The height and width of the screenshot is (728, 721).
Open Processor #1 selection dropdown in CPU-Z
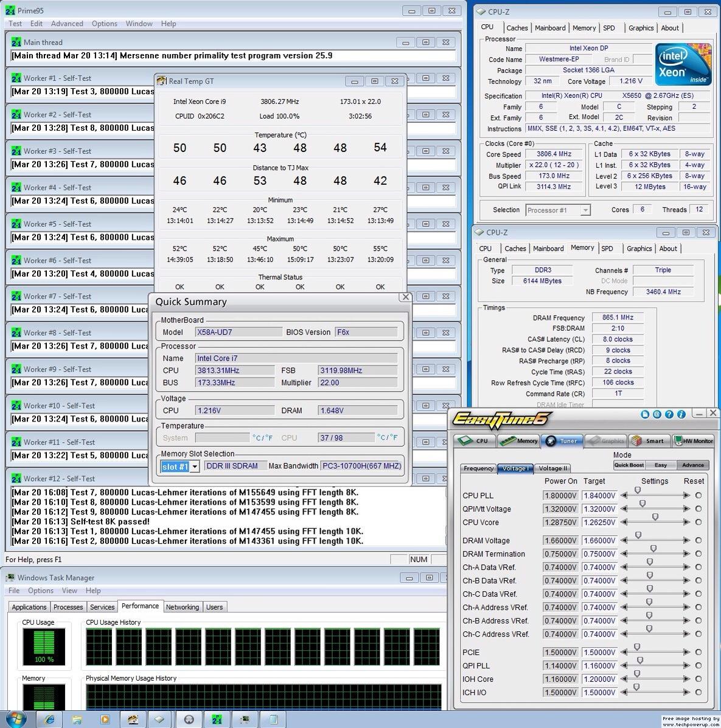click(585, 210)
